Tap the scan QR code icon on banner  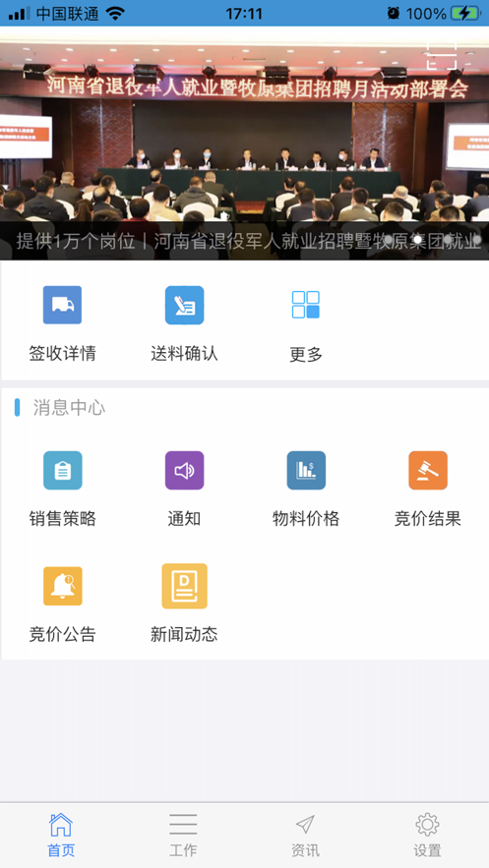(442, 55)
